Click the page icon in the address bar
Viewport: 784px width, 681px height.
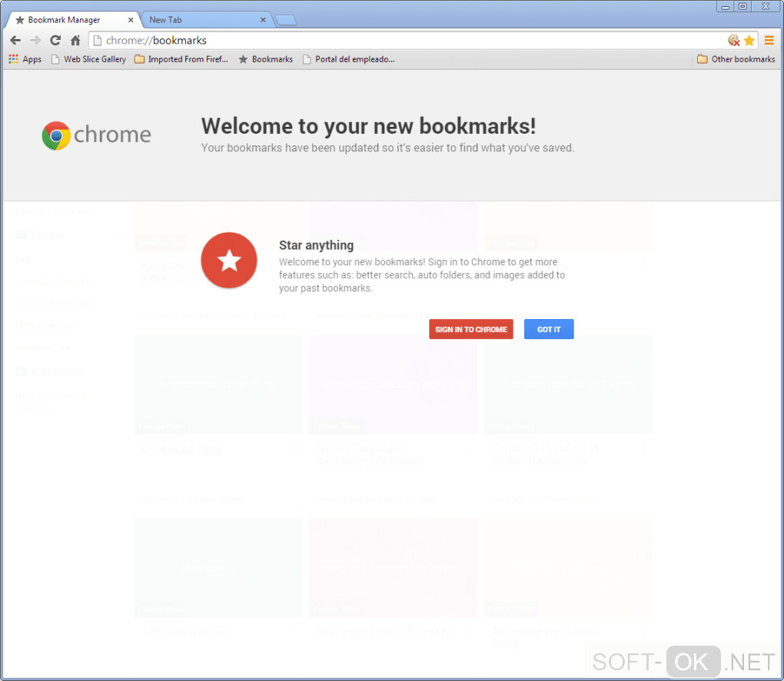point(98,41)
